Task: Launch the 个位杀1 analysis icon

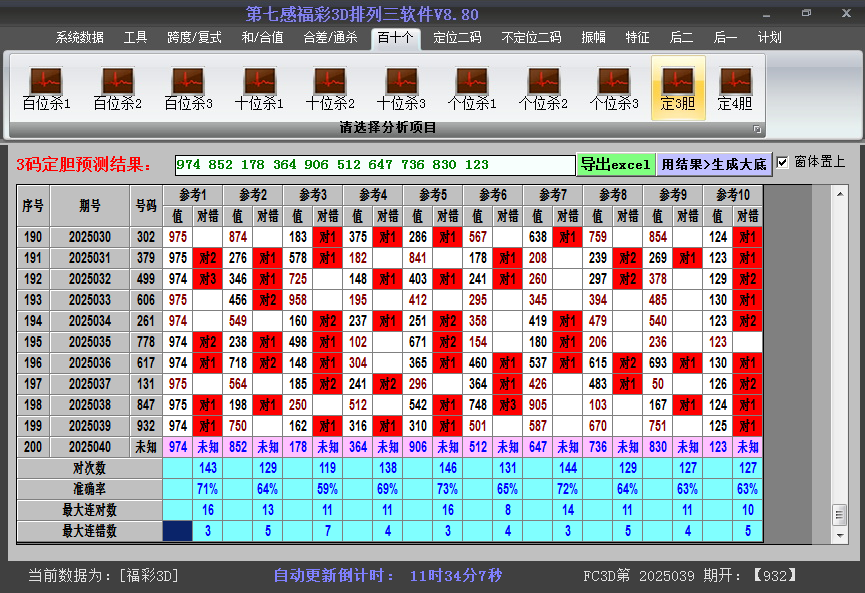Action: coord(472,89)
